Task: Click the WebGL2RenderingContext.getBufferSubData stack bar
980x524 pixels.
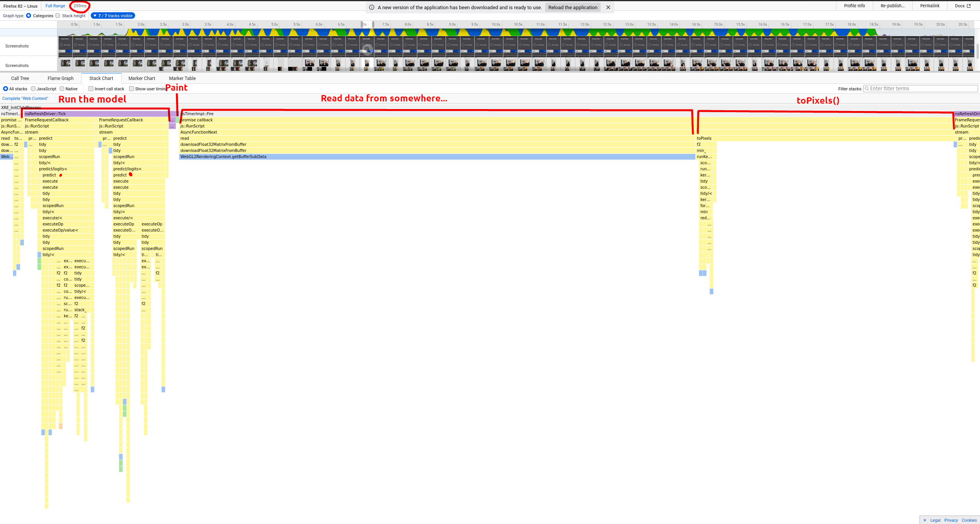Action: (x=436, y=157)
